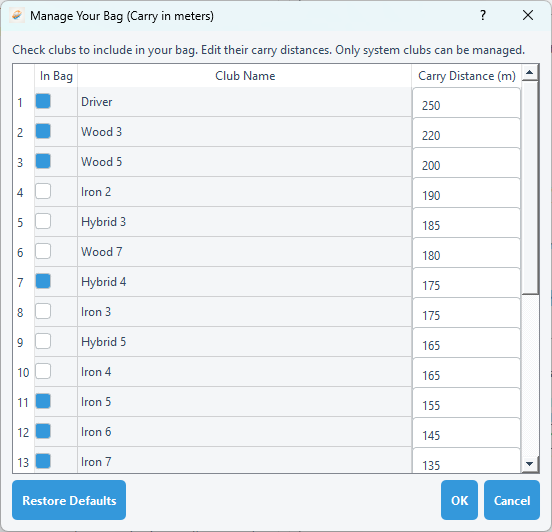Click the vertical scrollbar thumb
This screenshot has width=552, height=532.
coord(529,187)
